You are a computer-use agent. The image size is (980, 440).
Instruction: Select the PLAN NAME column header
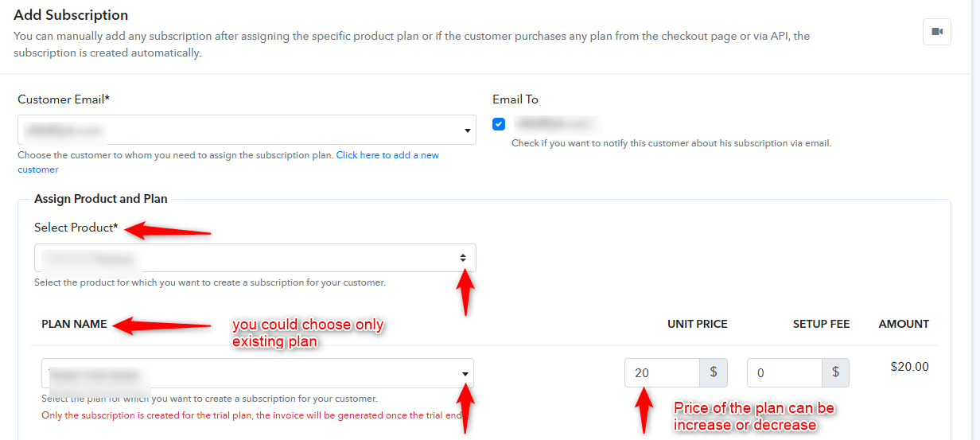coord(73,324)
